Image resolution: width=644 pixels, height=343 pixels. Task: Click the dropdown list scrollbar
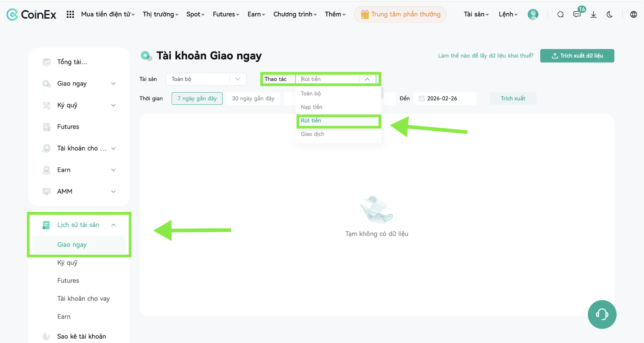[382, 93]
